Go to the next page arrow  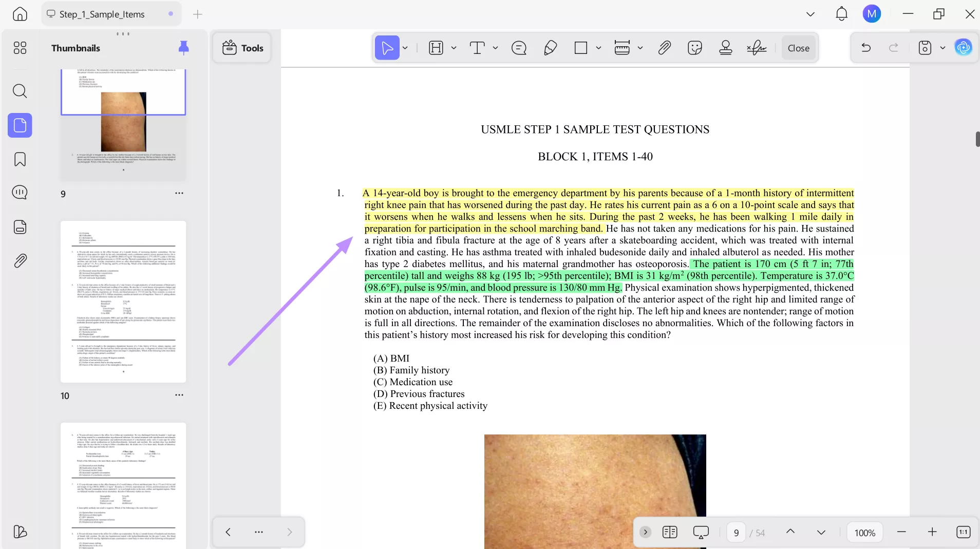[821, 532]
